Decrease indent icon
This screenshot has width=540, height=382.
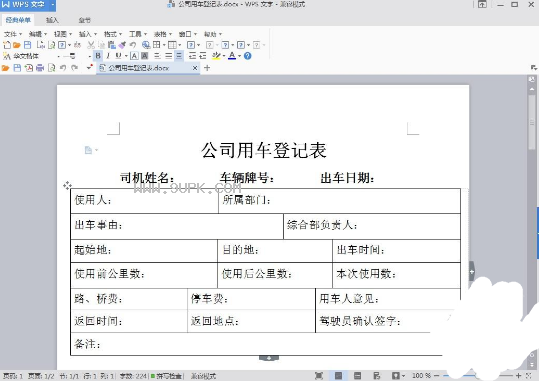click(x=192, y=56)
